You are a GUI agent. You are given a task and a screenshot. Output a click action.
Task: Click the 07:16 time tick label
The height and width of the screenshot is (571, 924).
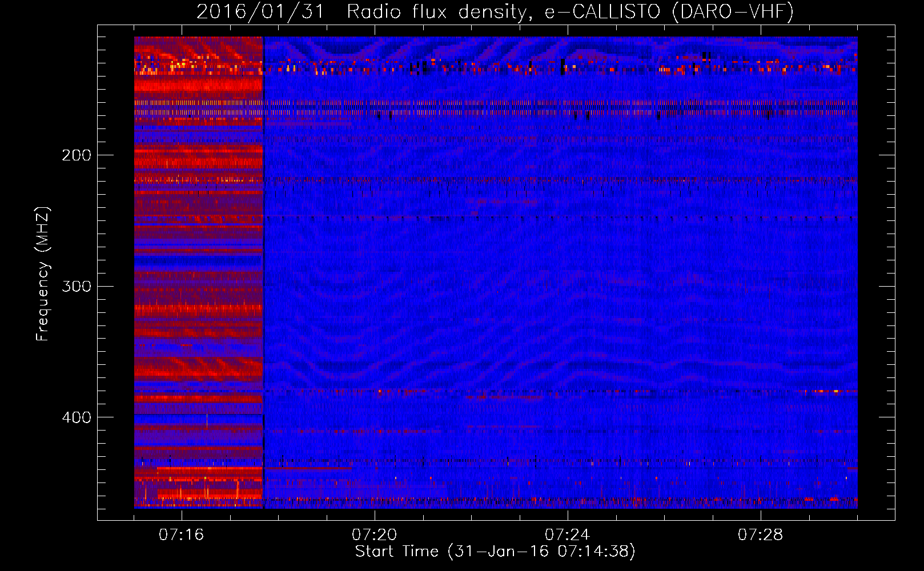click(x=182, y=535)
